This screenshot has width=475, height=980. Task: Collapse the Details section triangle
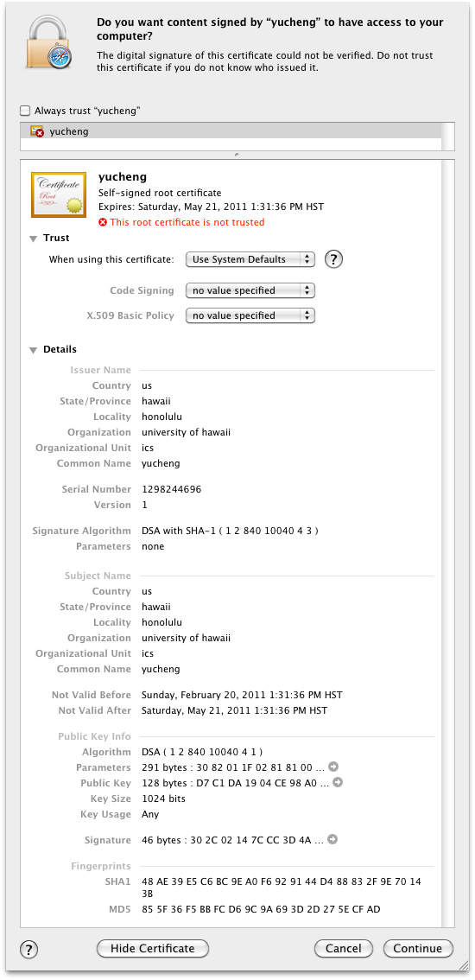[33, 350]
